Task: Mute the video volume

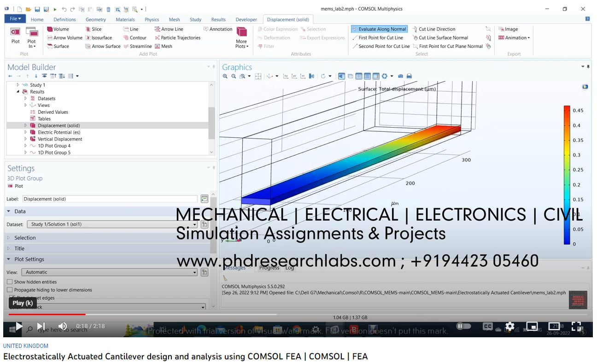Action: tap(63, 326)
